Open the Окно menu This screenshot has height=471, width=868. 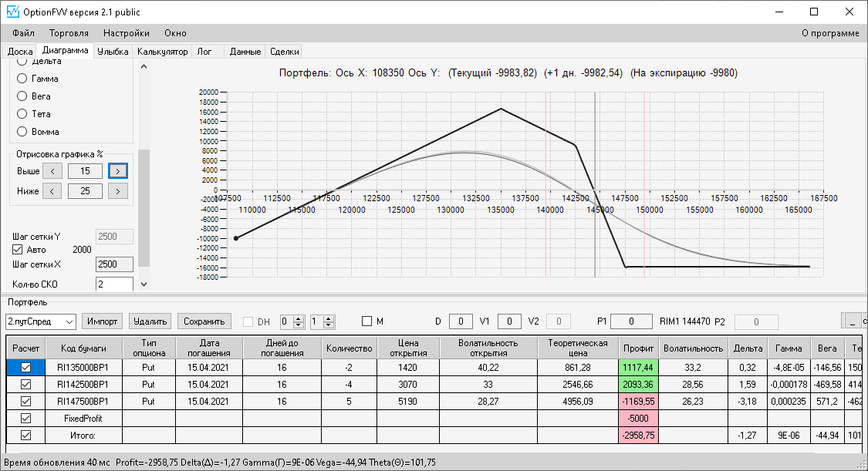pos(175,33)
